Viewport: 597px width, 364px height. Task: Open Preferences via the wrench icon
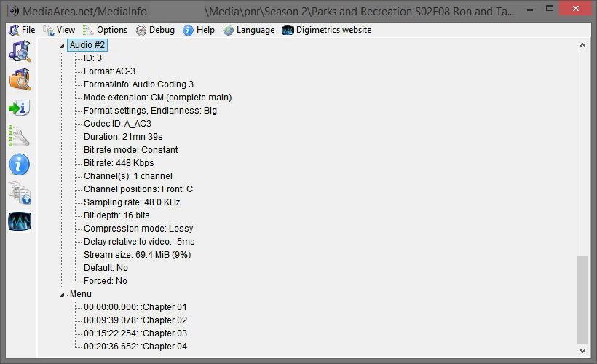[x=20, y=136]
